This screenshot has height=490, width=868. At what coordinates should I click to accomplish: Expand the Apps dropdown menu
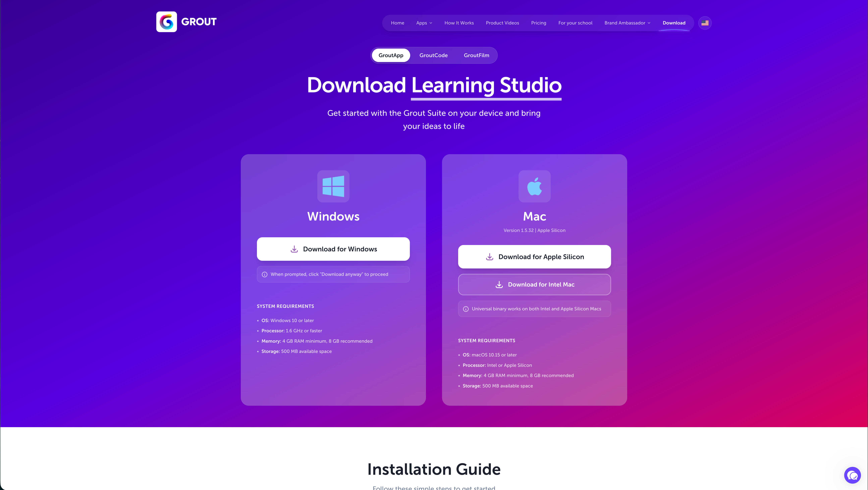point(424,23)
